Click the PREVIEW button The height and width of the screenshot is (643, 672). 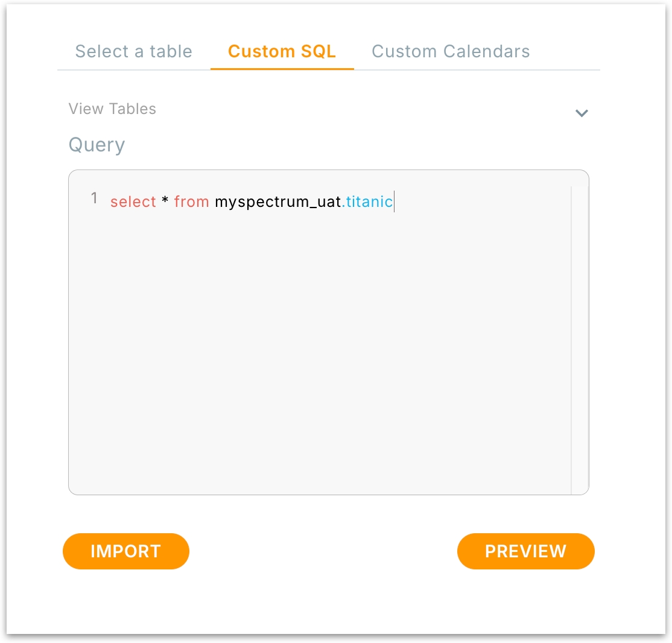(x=525, y=551)
